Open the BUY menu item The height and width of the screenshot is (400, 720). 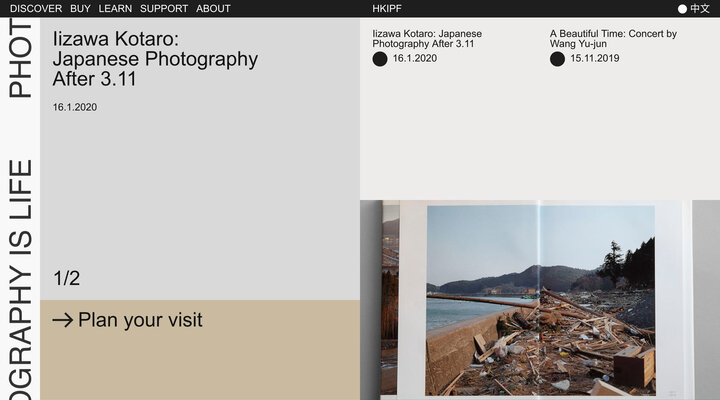point(80,9)
